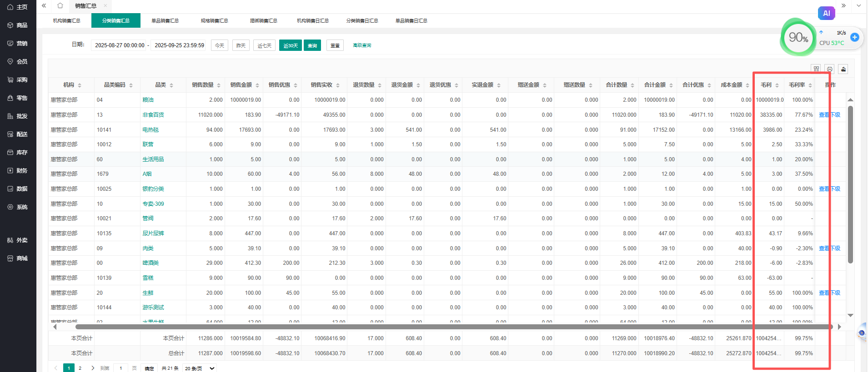Image resolution: width=868 pixels, height=372 pixels.
Task: Click the horizontal table scrollbar
Action: click(454, 327)
